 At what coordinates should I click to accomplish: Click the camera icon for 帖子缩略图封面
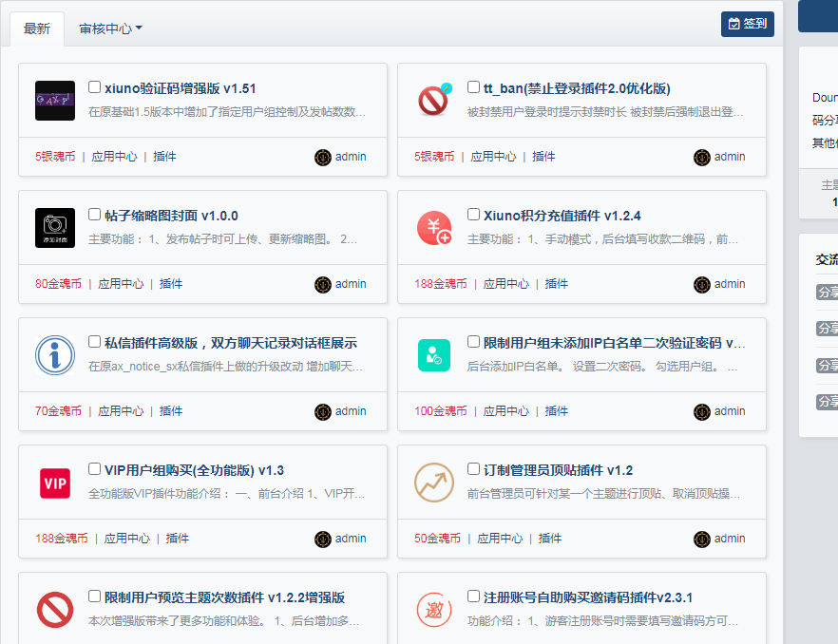click(55, 228)
